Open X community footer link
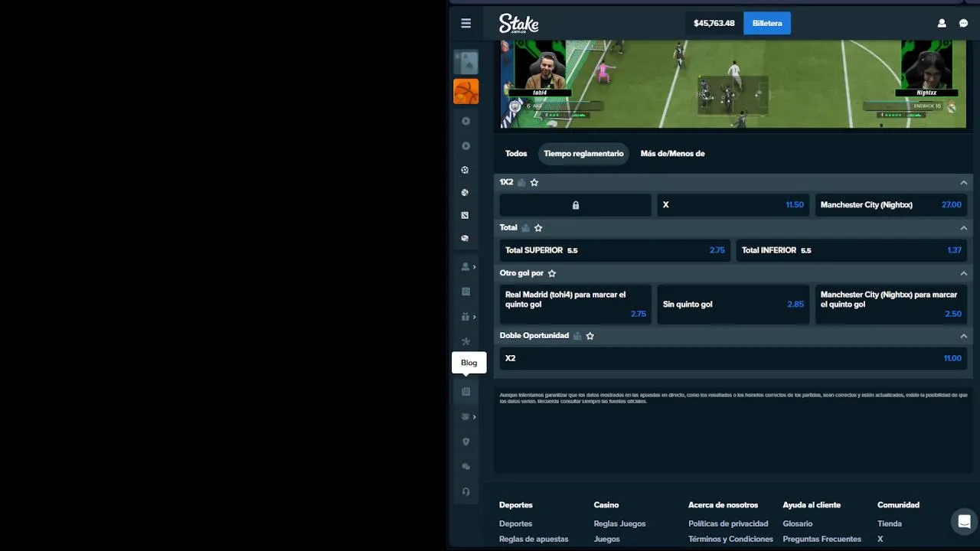980x551 pixels. [x=880, y=539]
